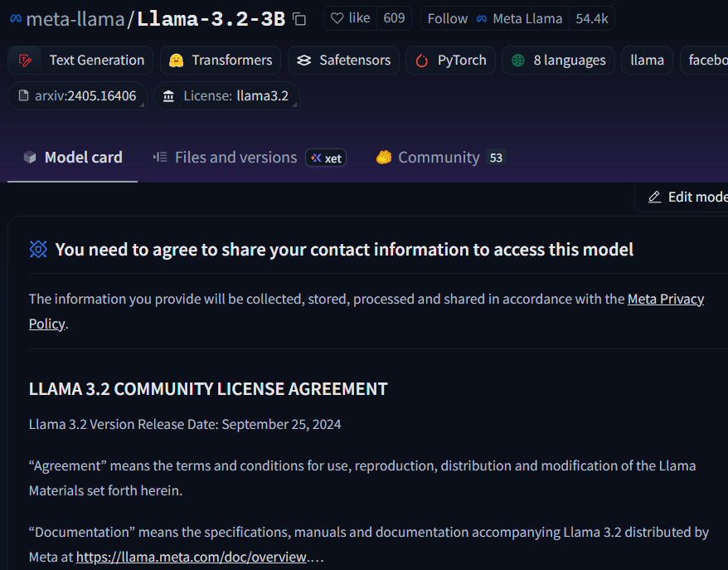
Task: Select the partially visible facebook tag
Action: click(704, 60)
